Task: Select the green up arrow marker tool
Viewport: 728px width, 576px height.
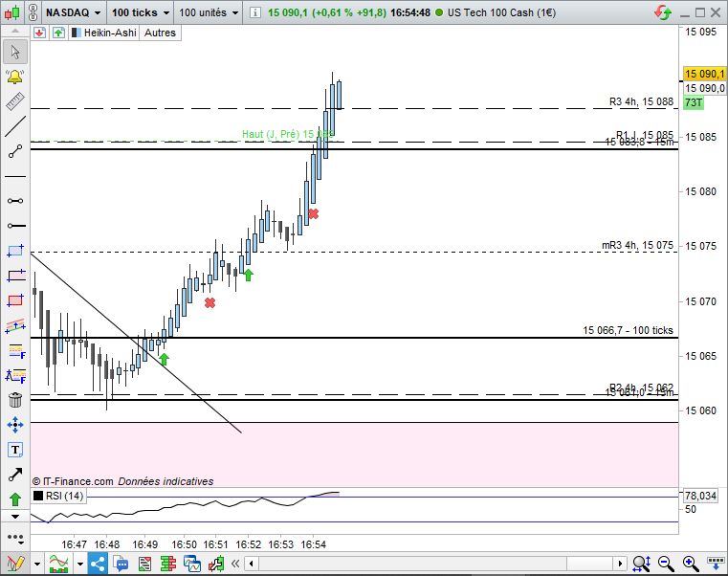Action: coord(15,499)
